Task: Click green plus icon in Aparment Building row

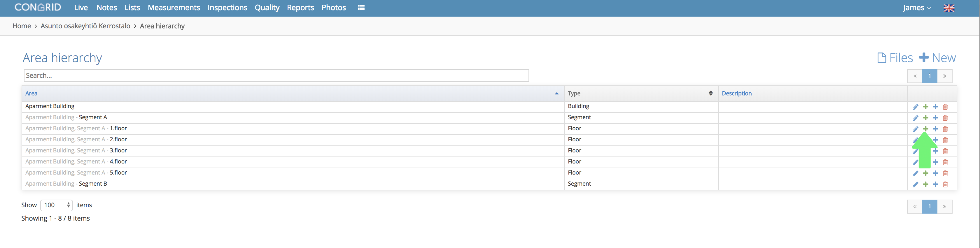Action: coord(925,107)
